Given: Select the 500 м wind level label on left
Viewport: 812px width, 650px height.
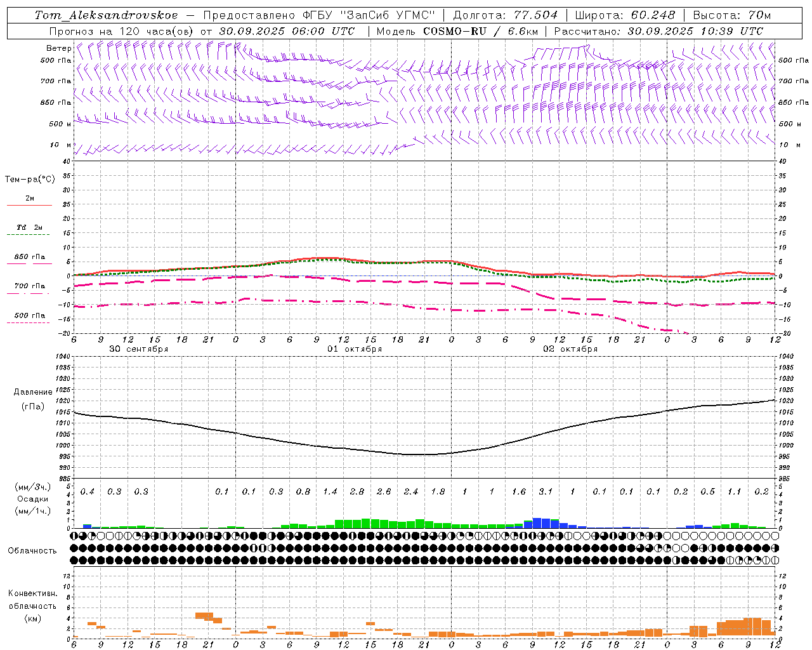Looking at the screenshot, I should pos(60,124).
